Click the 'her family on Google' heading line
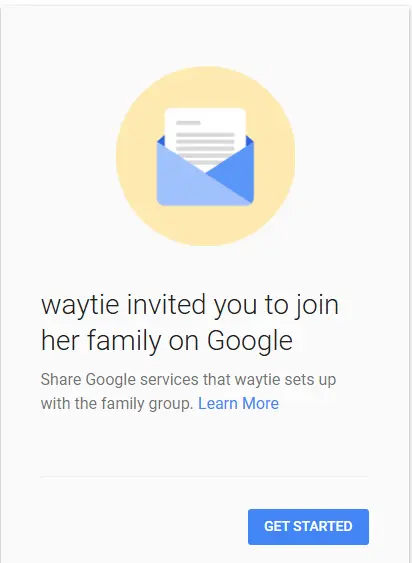 tap(167, 341)
